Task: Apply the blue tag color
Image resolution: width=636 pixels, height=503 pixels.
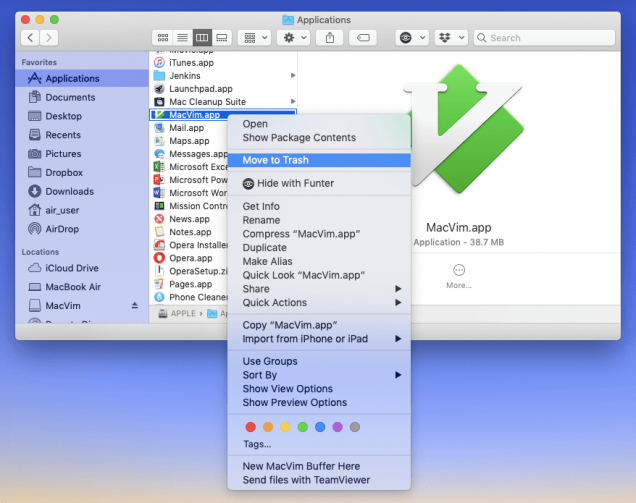Action: (320, 427)
